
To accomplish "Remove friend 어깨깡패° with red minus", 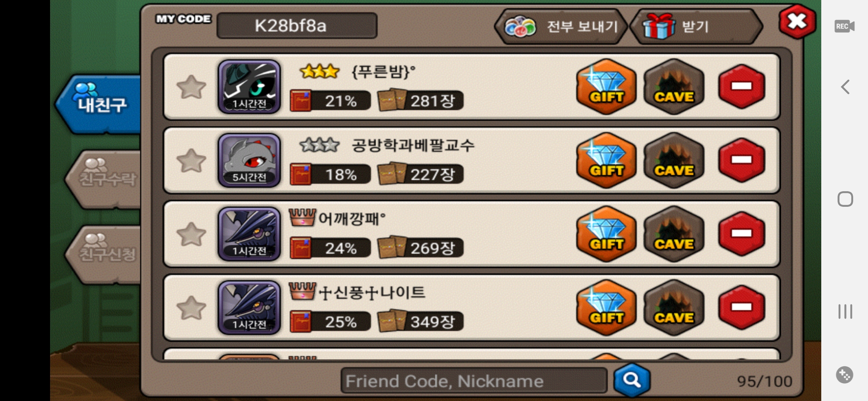I will (742, 234).
